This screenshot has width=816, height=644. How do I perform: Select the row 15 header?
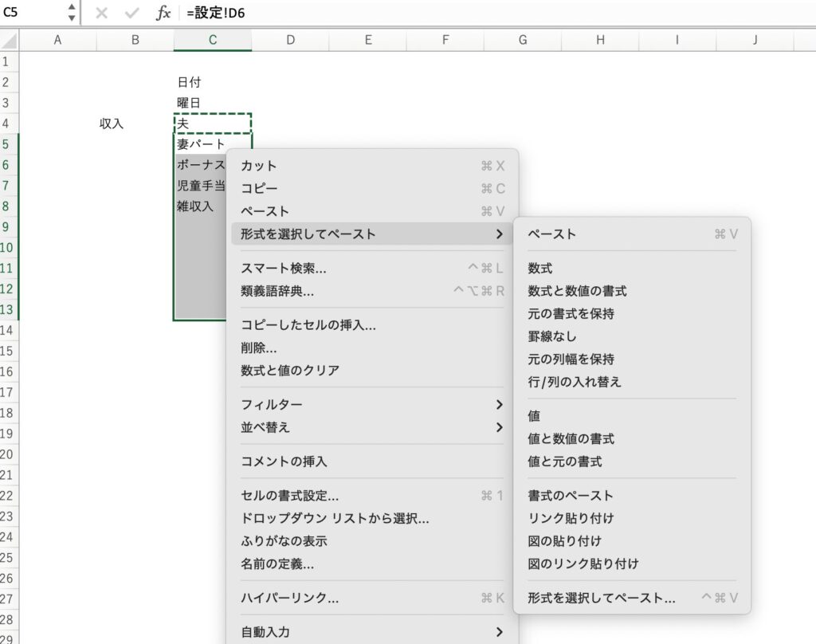[9, 351]
